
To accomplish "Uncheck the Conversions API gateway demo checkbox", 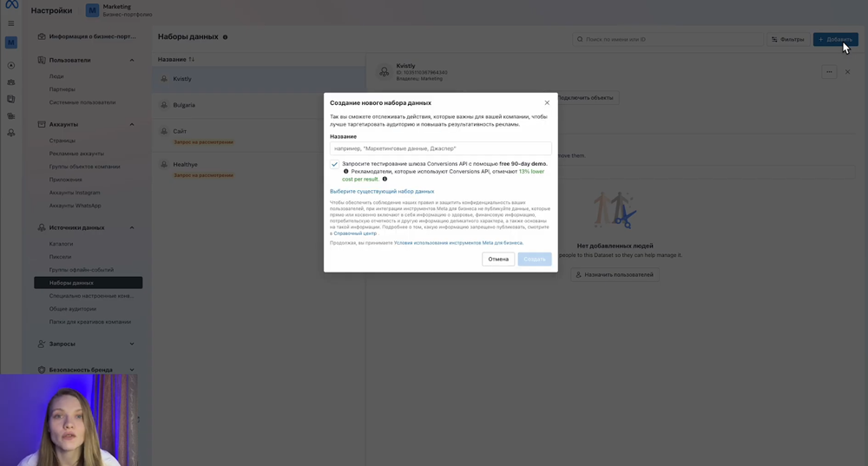I will pyautogui.click(x=334, y=164).
